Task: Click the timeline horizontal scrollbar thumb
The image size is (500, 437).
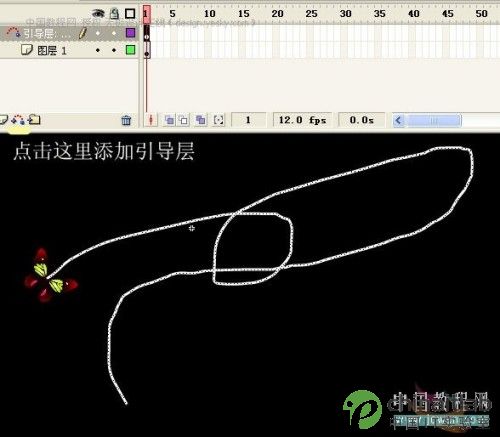Action: pos(433,120)
